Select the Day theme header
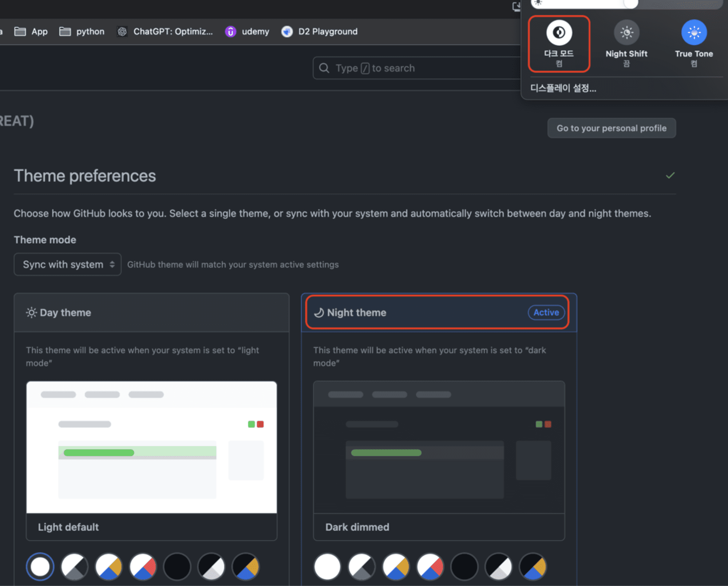The height and width of the screenshot is (586, 728). point(151,312)
